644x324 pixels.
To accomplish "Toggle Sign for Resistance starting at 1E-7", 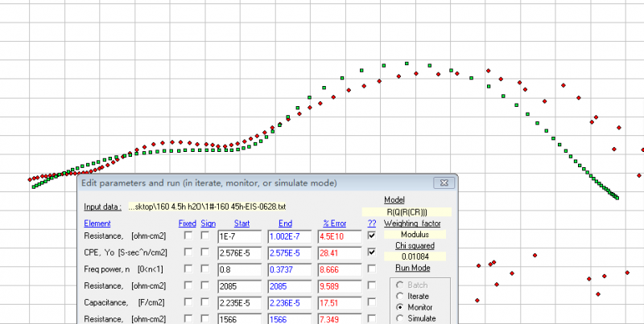I will click(x=205, y=236).
